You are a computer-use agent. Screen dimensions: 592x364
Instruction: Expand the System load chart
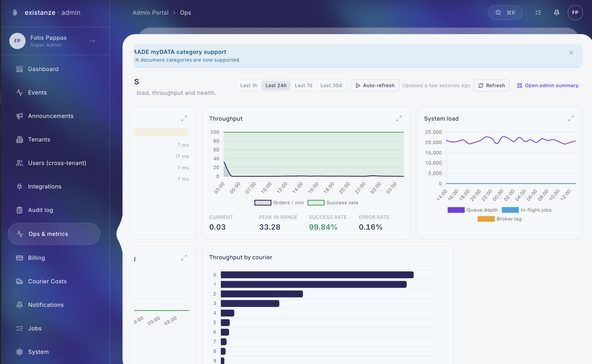tap(571, 118)
